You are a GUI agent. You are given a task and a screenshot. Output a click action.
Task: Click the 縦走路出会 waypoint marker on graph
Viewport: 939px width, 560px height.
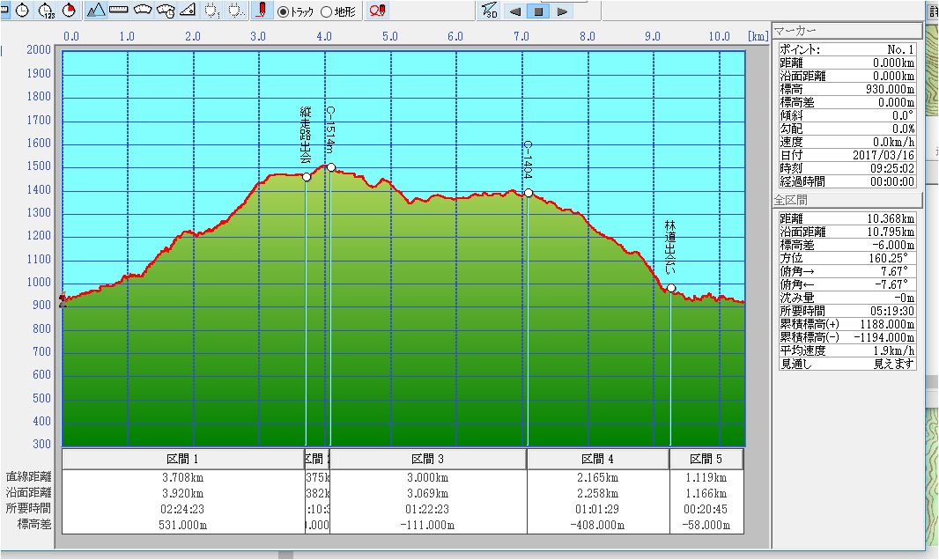[307, 177]
